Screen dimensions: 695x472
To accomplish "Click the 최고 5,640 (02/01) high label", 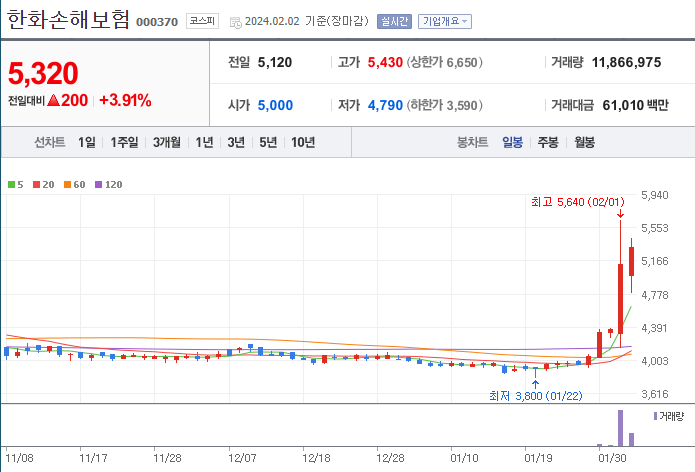I will click(x=578, y=202).
